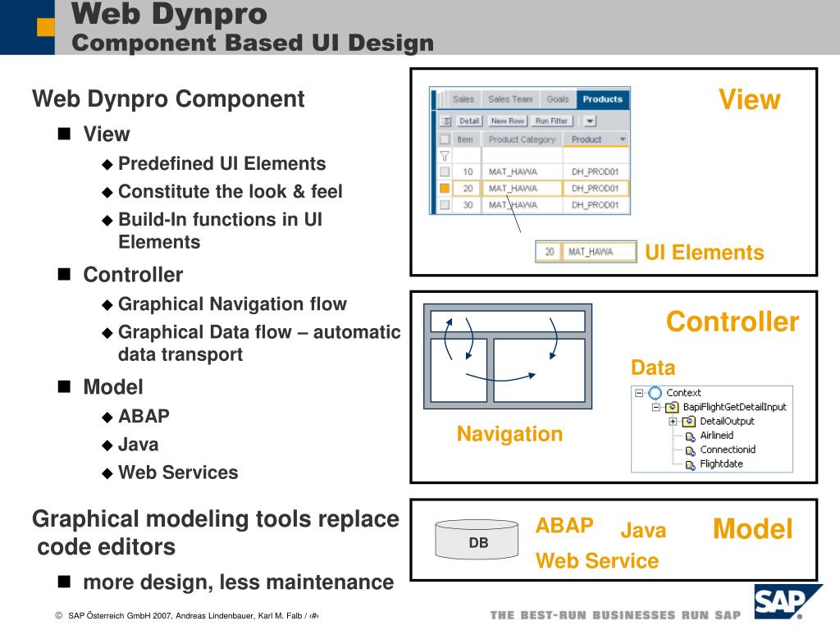Deselect the orange checkbox for item row 20
Viewport: 840px width, 630px height.
click(x=445, y=189)
